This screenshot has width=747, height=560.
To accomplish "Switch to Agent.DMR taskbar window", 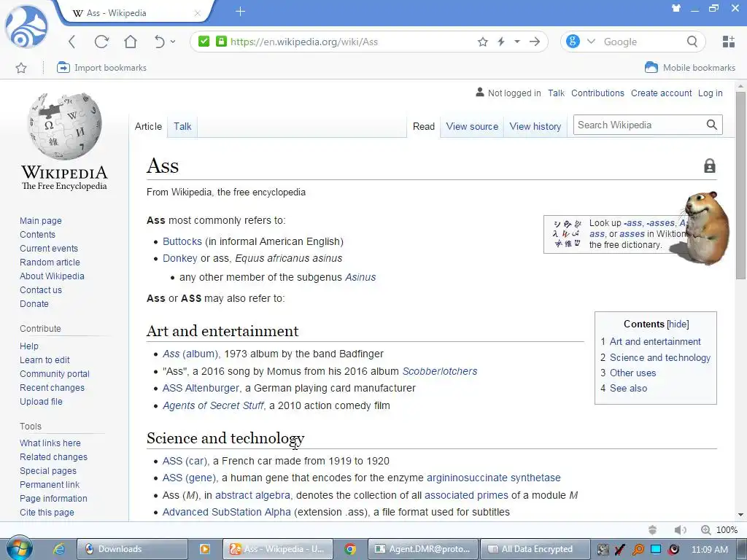I will pos(424,549).
